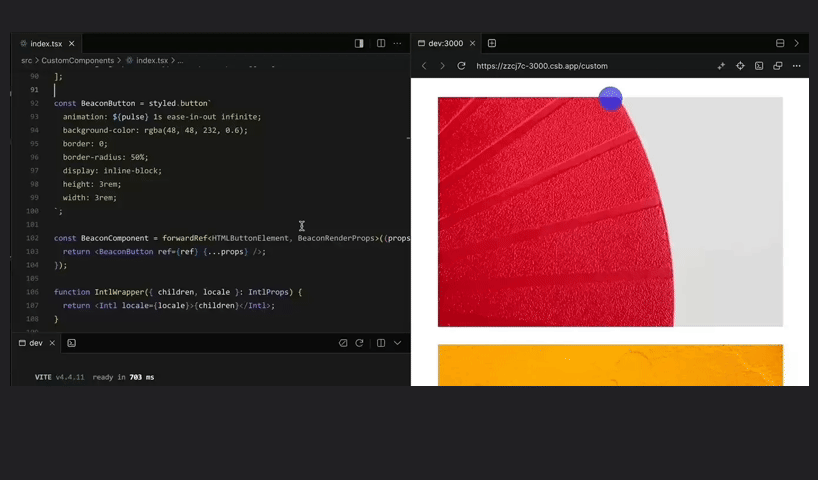Activate the element inspector crosshair icon
The height and width of the screenshot is (480, 818).
tap(740, 66)
